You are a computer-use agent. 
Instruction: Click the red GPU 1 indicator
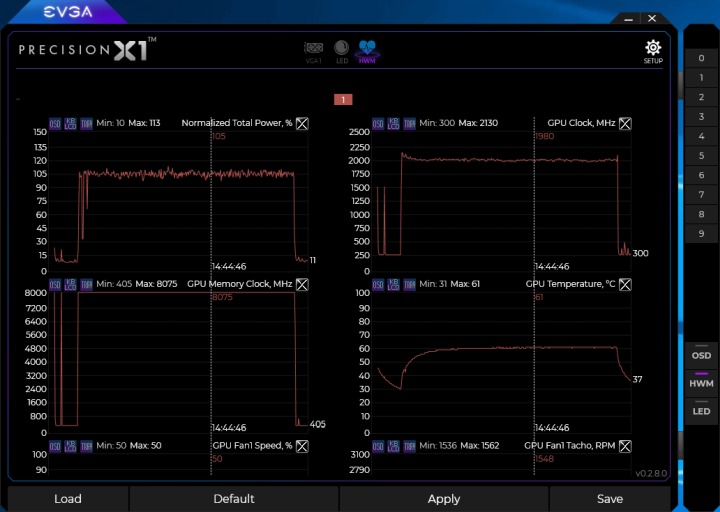343,100
